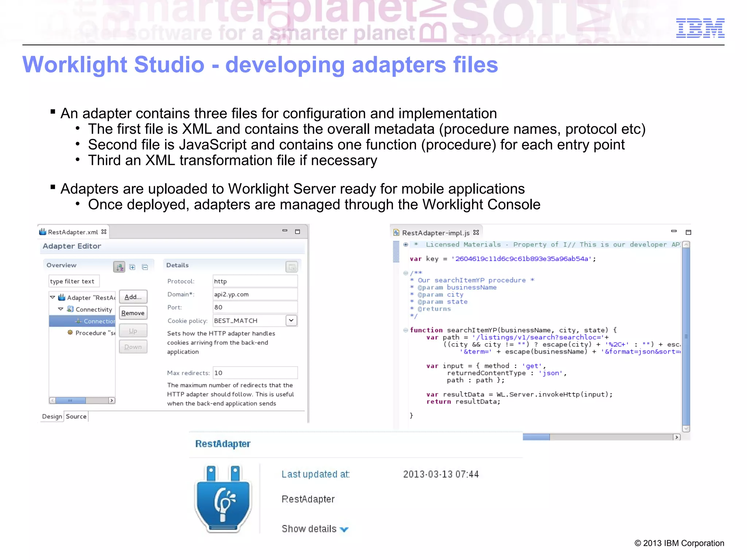This screenshot has width=747, height=560.
Task: Click the Adapter Editor heading
Action: click(72, 246)
